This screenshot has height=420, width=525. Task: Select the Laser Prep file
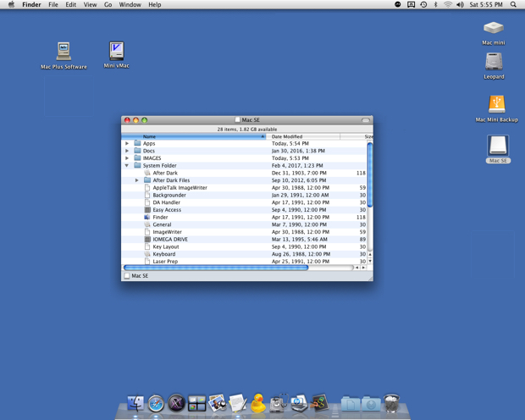244,262
